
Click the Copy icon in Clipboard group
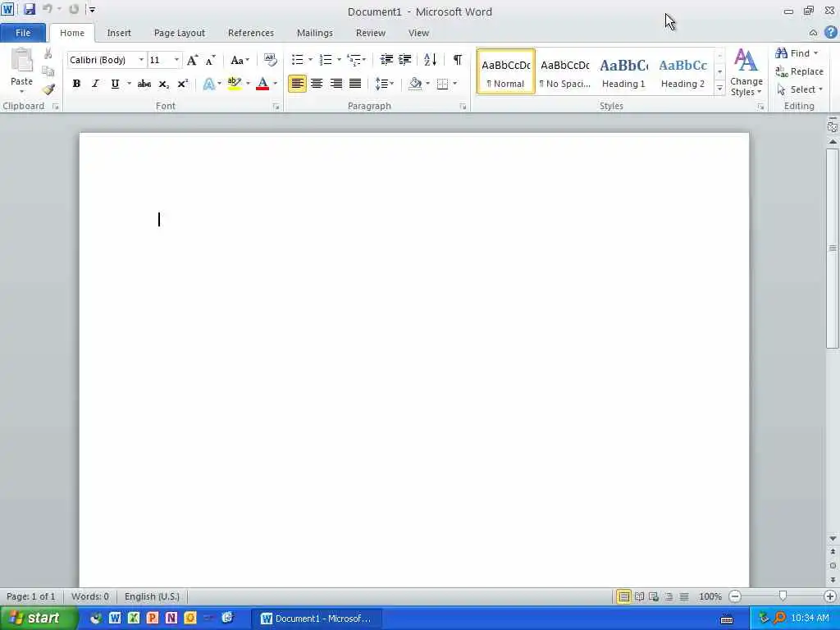pos(48,71)
